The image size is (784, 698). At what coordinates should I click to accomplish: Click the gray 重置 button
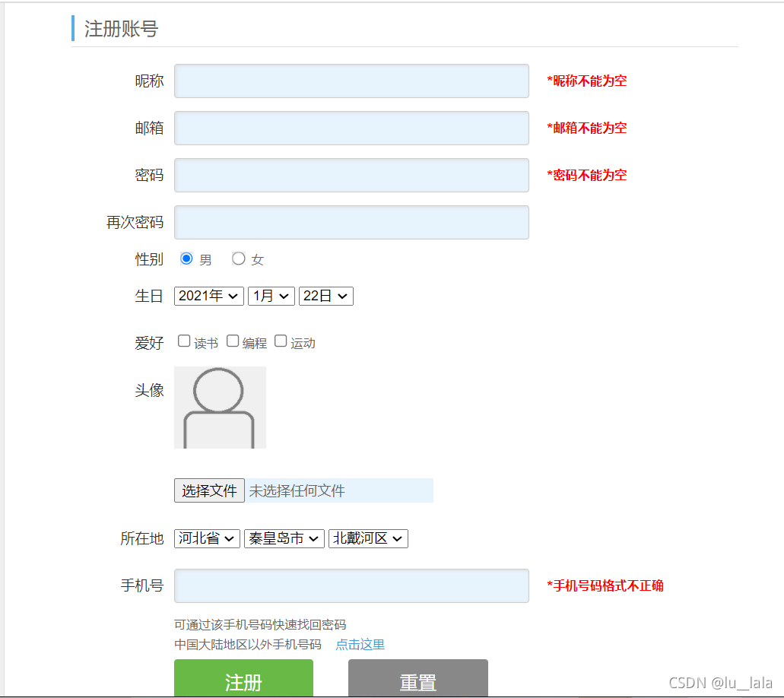tap(418, 678)
